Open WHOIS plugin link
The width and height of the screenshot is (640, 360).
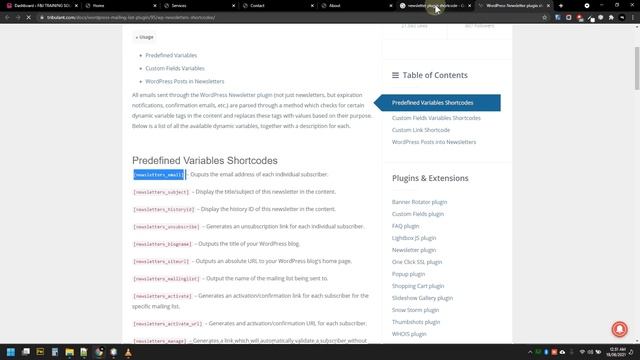pos(409,334)
